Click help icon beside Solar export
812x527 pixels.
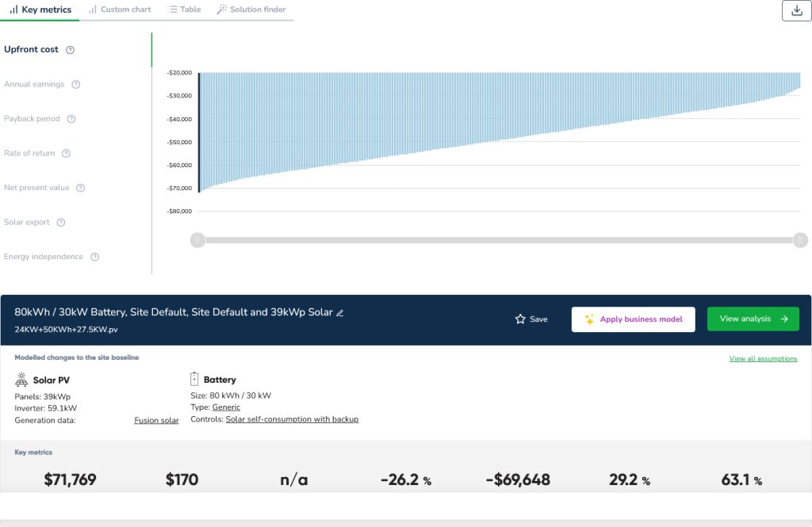pyautogui.click(x=60, y=223)
